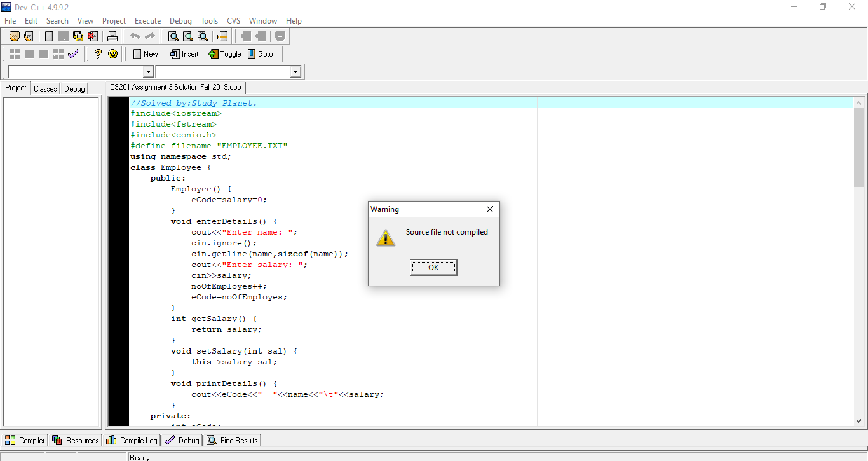868x461 pixels.
Task: Click the greyed-out Project Options icon
Action: pos(280,36)
